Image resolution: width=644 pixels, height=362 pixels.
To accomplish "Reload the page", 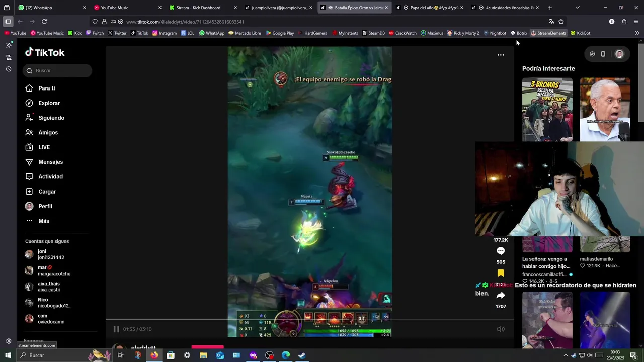I will click(44, 22).
